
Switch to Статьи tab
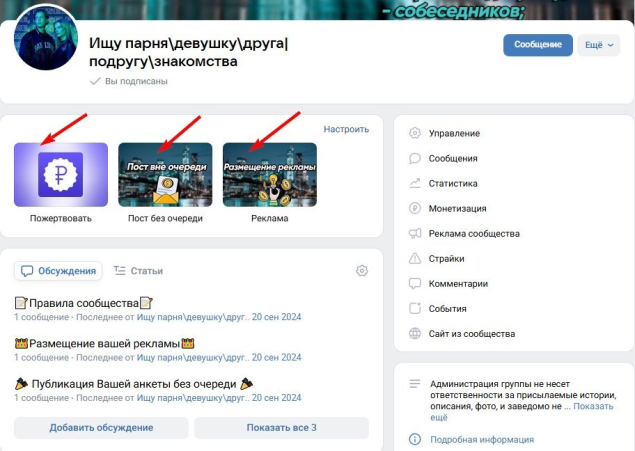click(138, 271)
